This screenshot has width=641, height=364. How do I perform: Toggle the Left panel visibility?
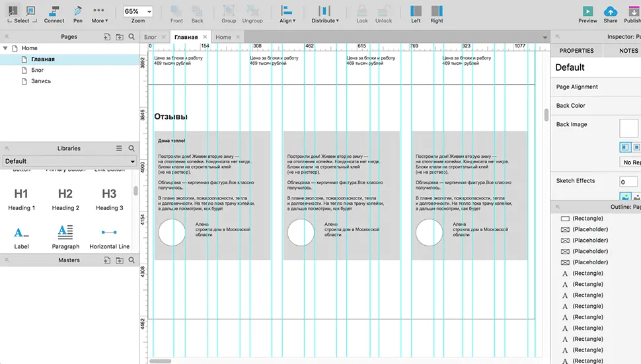416,13
